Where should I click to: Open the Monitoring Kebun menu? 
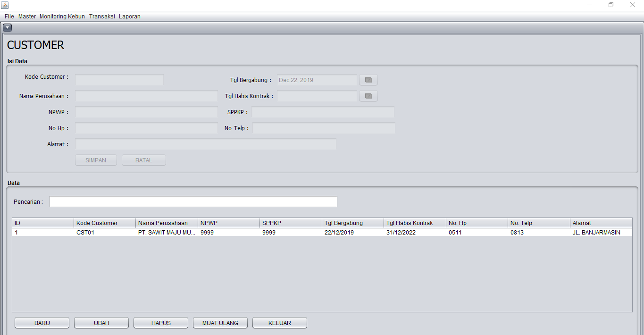pos(62,17)
